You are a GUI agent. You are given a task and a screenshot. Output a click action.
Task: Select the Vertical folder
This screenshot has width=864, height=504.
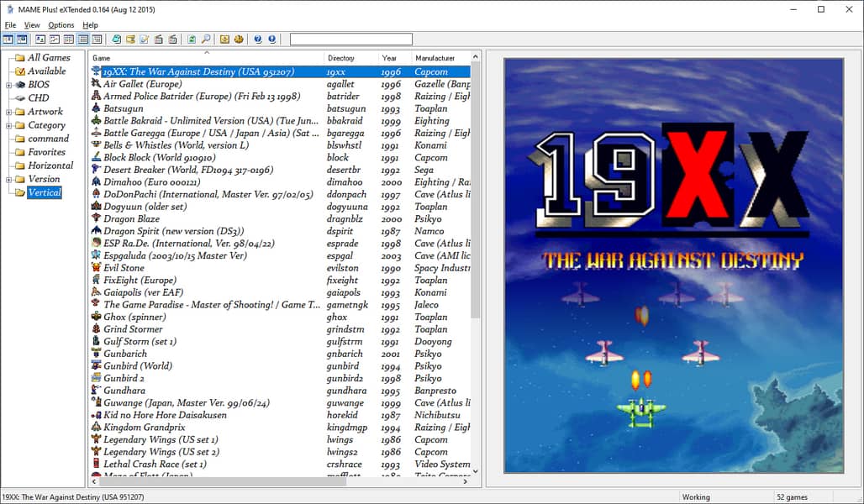pyautogui.click(x=44, y=192)
